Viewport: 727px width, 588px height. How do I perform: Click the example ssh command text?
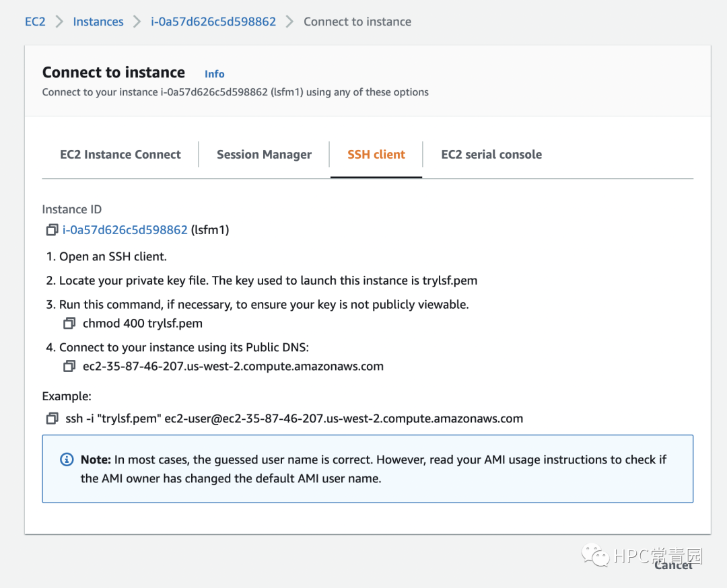(294, 418)
